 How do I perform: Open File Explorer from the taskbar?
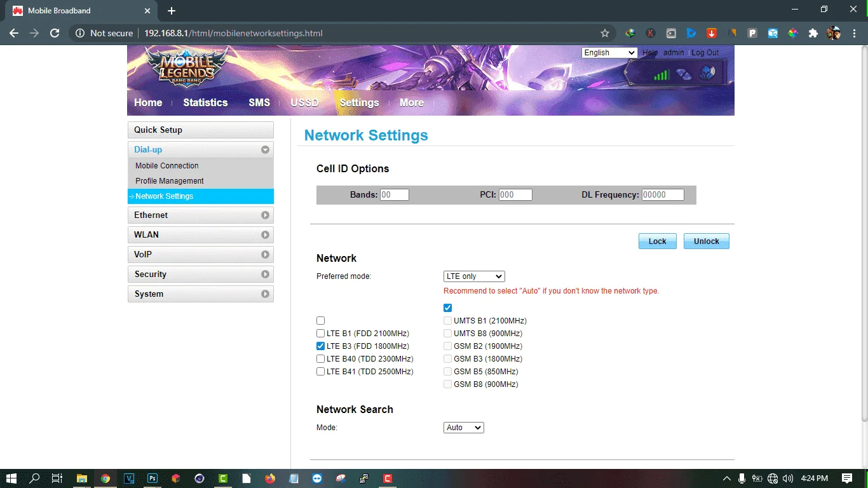click(x=82, y=478)
